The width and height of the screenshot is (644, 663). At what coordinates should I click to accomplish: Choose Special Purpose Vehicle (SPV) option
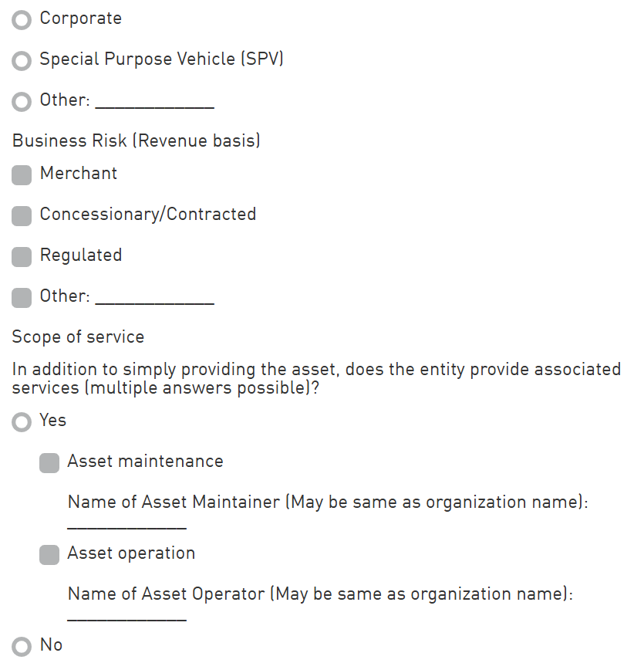click(22, 61)
